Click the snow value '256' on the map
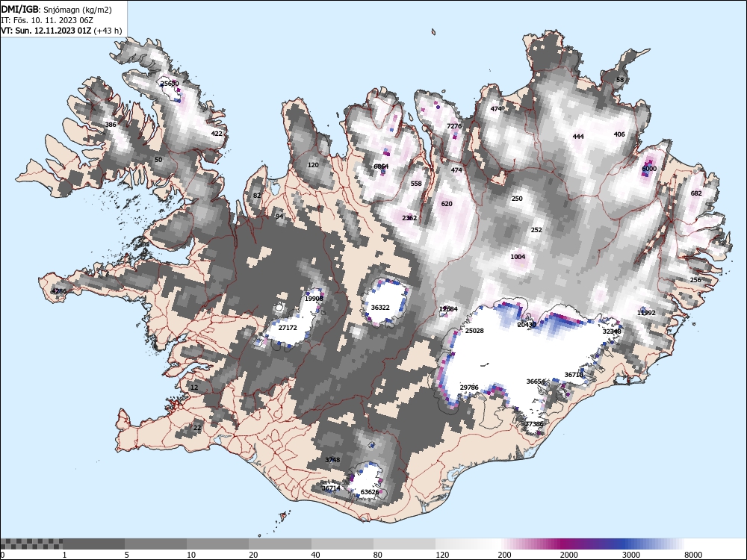 pos(695,279)
